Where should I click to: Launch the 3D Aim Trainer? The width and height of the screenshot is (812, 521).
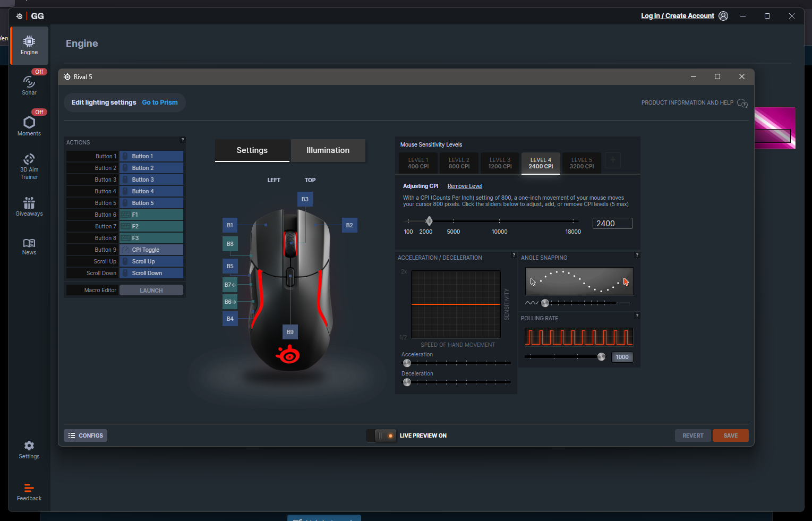(29, 166)
